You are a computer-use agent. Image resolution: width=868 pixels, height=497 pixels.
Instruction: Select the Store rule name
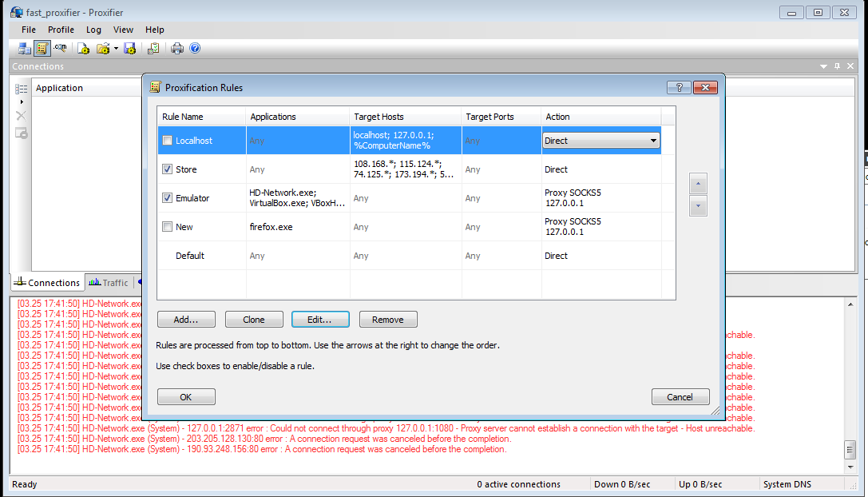tap(186, 169)
